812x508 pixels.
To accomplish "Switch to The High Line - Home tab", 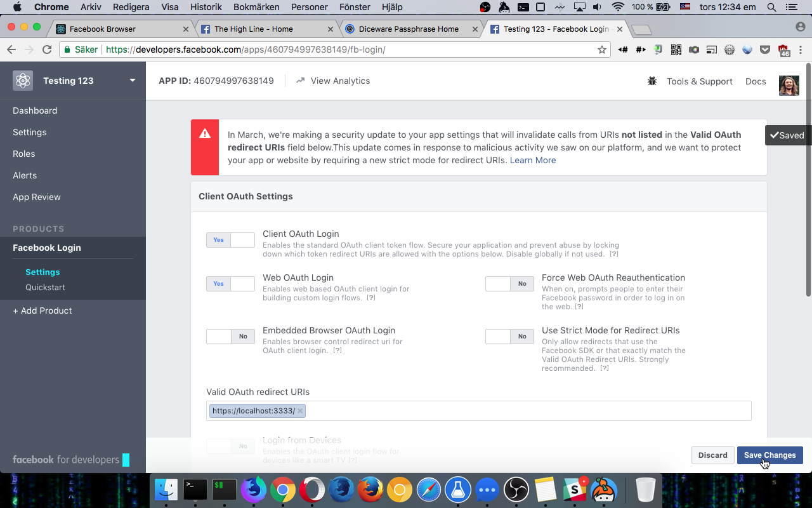I will point(267,29).
